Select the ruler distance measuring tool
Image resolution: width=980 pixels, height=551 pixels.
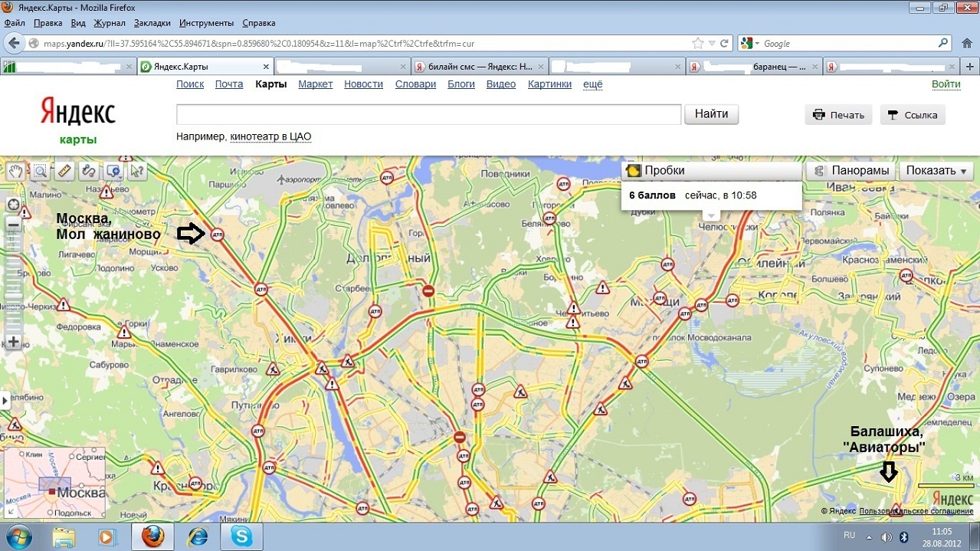point(64,171)
